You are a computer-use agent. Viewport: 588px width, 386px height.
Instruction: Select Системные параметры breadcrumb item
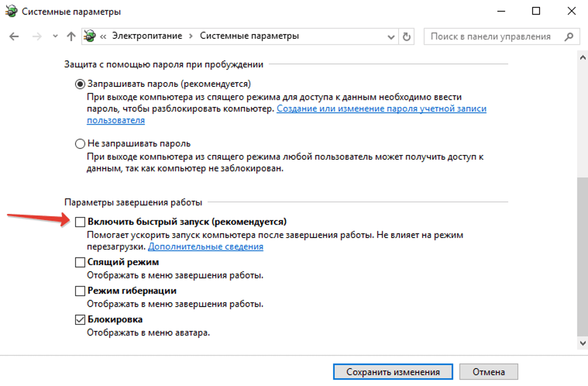tap(249, 36)
